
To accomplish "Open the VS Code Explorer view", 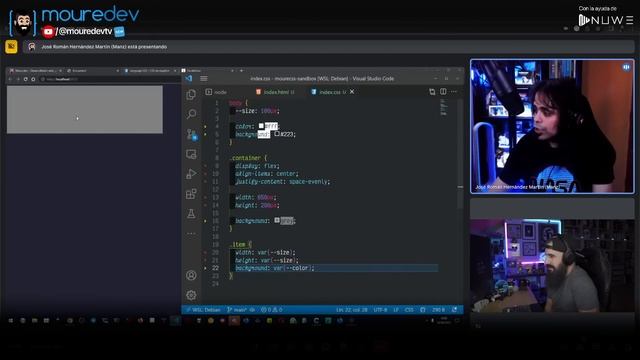I will click(x=191, y=95).
